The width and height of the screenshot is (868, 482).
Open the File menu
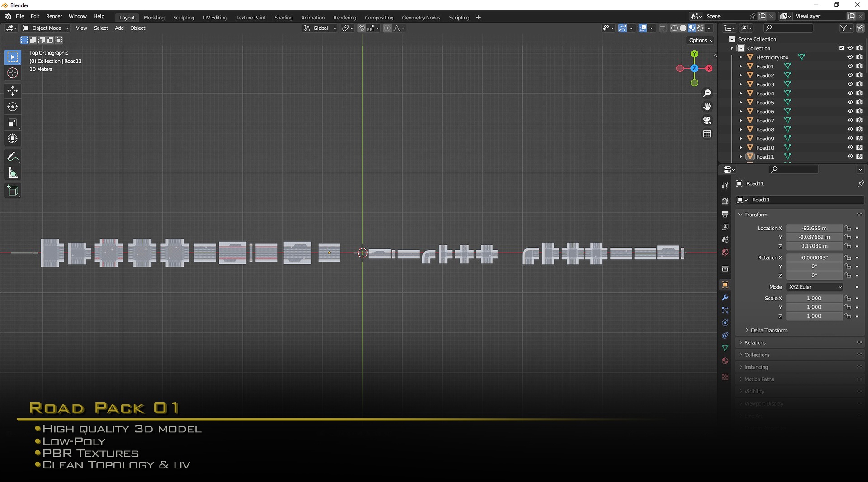[20, 16]
